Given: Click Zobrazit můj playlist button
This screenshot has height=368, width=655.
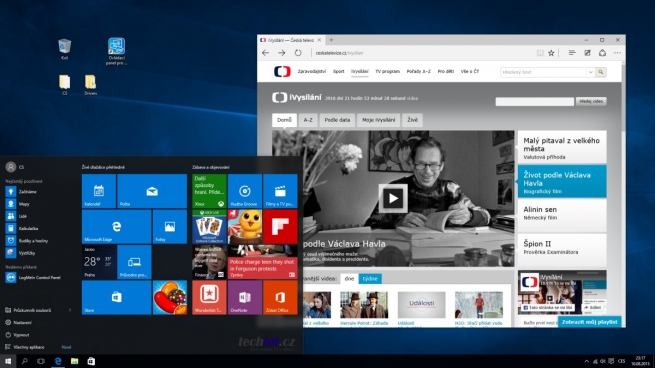Looking at the screenshot, I should (x=589, y=322).
